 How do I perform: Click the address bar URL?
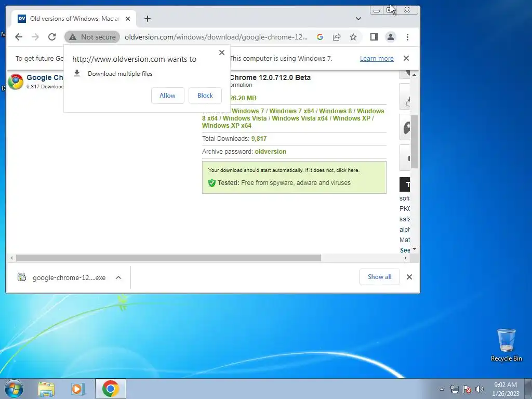pyautogui.click(x=216, y=37)
